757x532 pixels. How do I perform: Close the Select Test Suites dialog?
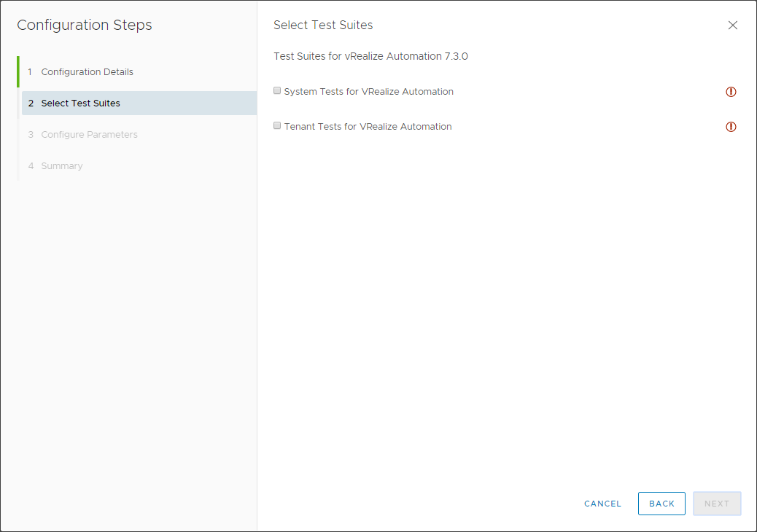pos(733,26)
